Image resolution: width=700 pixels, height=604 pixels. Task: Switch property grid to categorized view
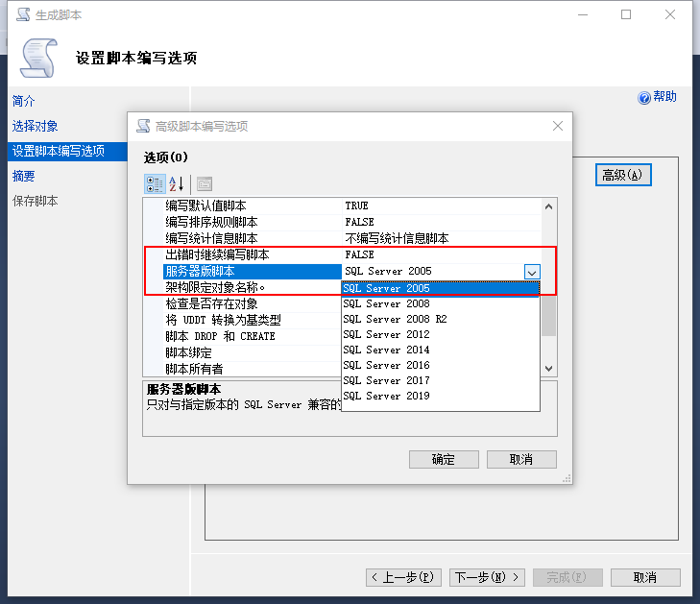click(x=155, y=184)
